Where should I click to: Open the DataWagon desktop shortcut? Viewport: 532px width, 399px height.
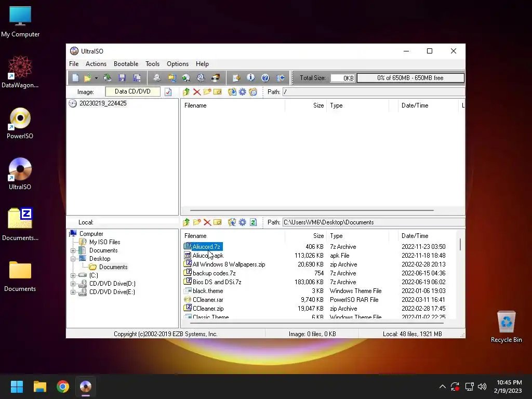point(20,72)
